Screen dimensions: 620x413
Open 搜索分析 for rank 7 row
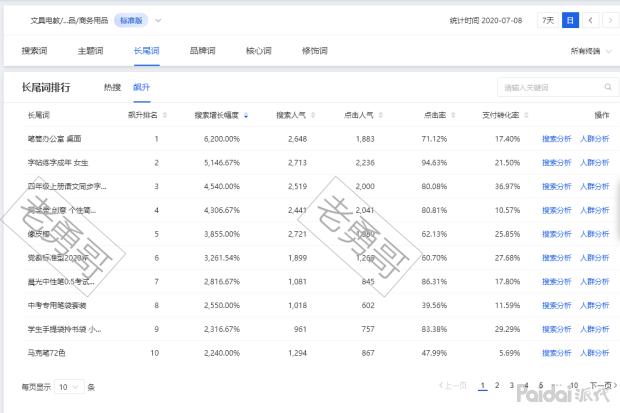coord(556,282)
